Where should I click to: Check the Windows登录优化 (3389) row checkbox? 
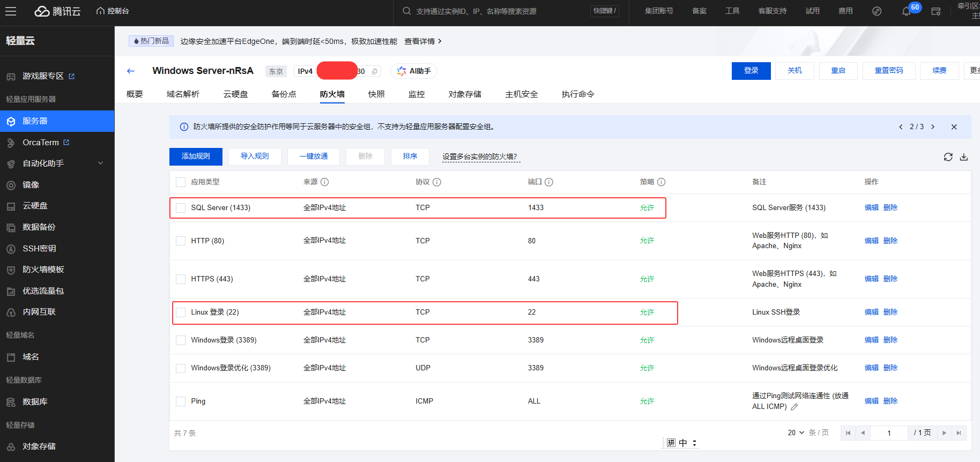pyautogui.click(x=181, y=368)
